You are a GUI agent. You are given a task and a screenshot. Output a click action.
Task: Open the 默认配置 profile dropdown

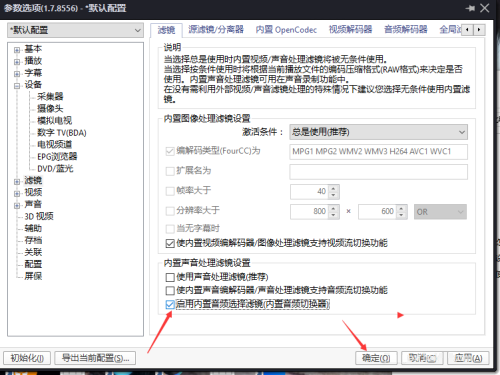tap(75, 30)
